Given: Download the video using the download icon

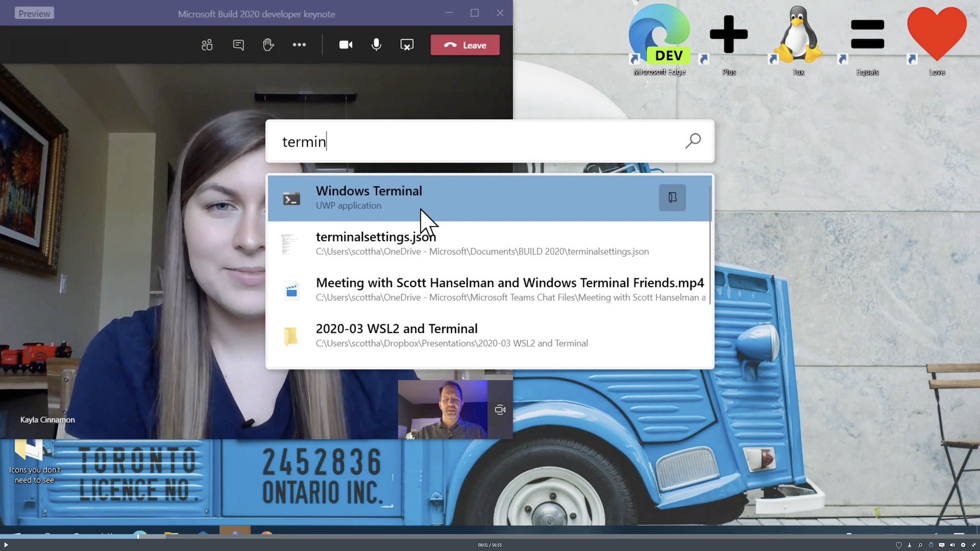Looking at the screenshot, I should (x=910, y=545).
